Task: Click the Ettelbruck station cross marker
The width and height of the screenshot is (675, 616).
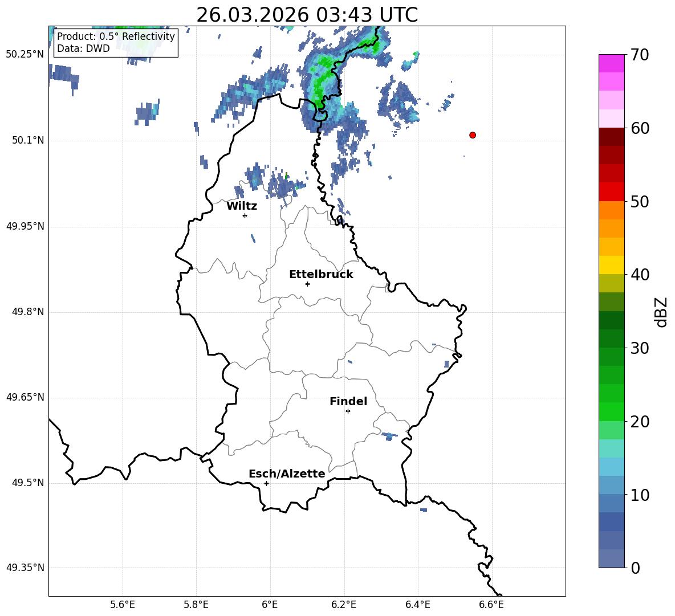Action: [x=307, y=284]
